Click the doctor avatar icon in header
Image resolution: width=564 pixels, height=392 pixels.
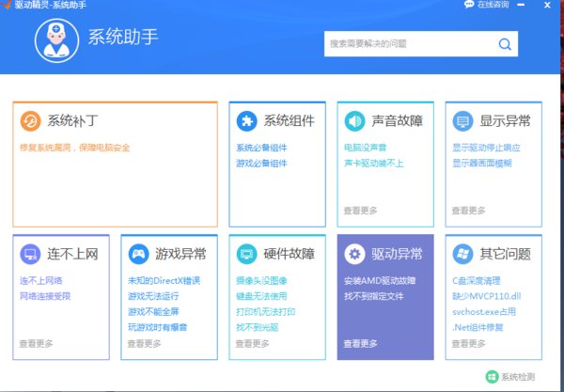pos(56,40)
